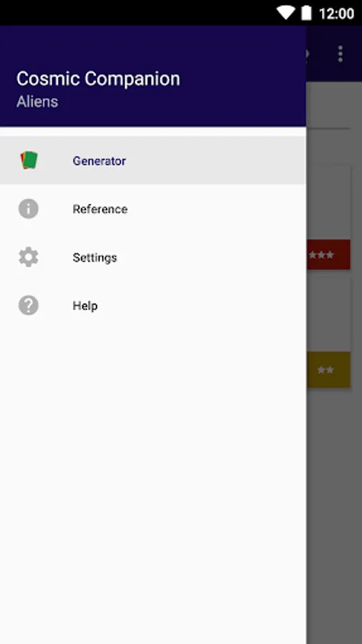Click the green cards Generator icon
The width and height of the screenshot is (362, 644).
29,160
